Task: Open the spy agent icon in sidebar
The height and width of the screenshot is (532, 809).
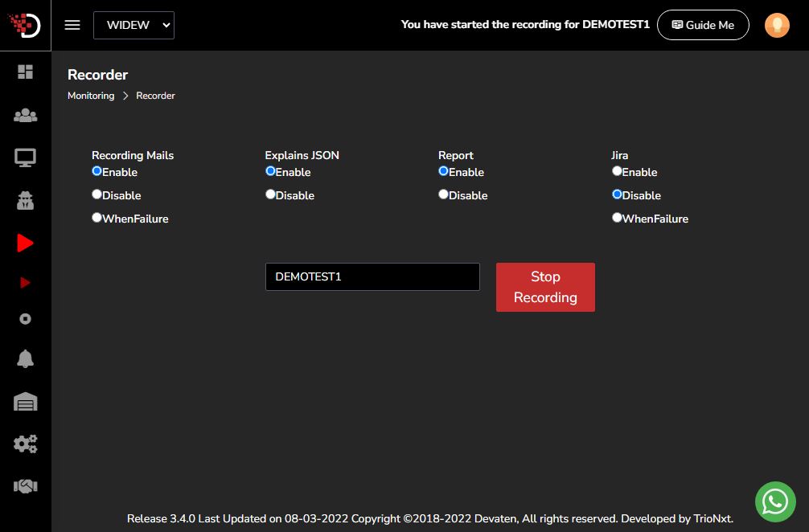Action: pyautogui.click(x=25, y=201)
